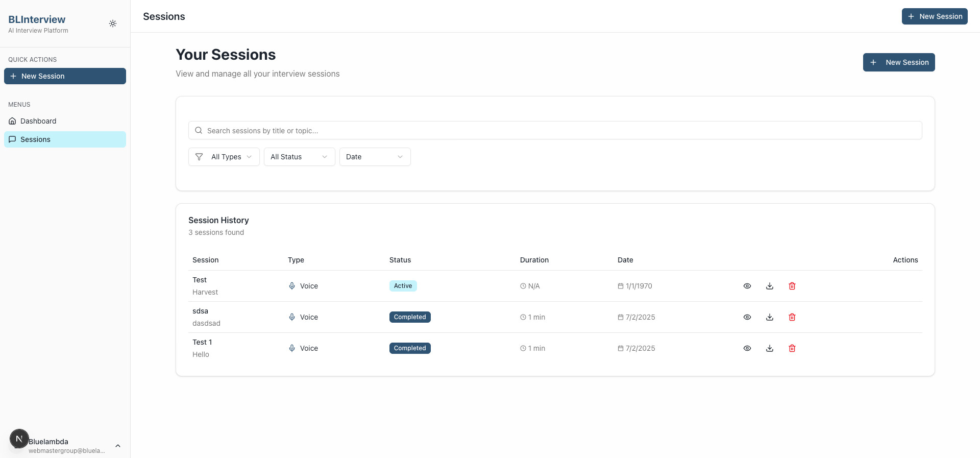This screenshot has width=980, height=458.
Task: Click the N avatar icon at bottom left
Action: (x=19, y=439)
